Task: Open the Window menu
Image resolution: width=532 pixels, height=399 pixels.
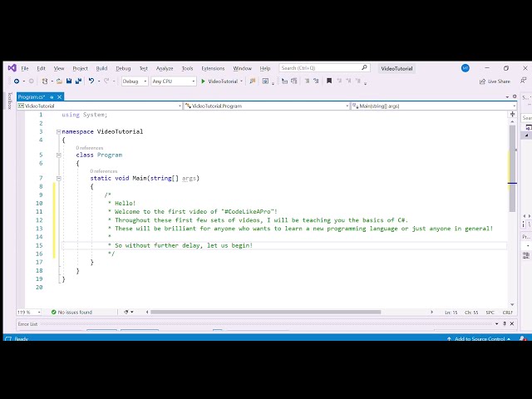Action: tap(242, 68)
